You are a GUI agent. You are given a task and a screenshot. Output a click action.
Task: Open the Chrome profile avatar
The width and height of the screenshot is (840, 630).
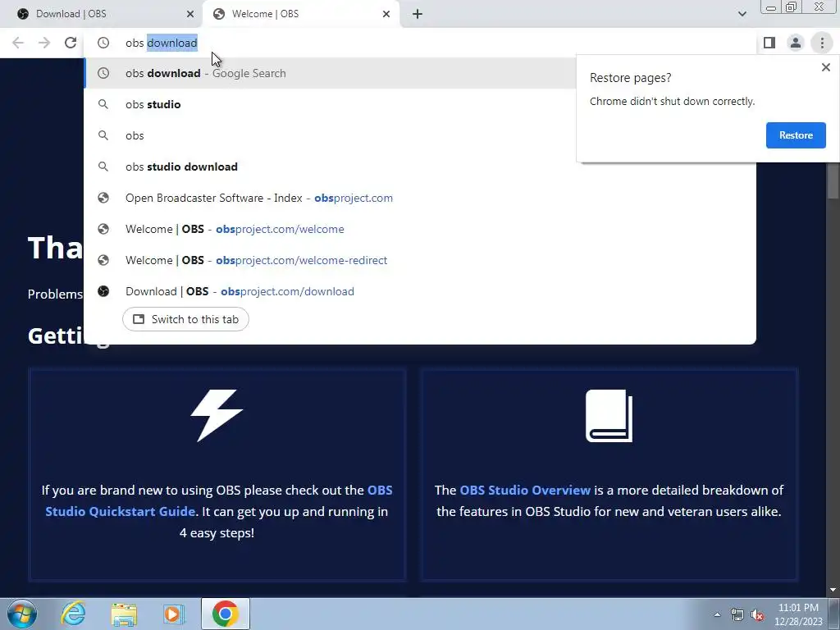[x=796, y=43]
